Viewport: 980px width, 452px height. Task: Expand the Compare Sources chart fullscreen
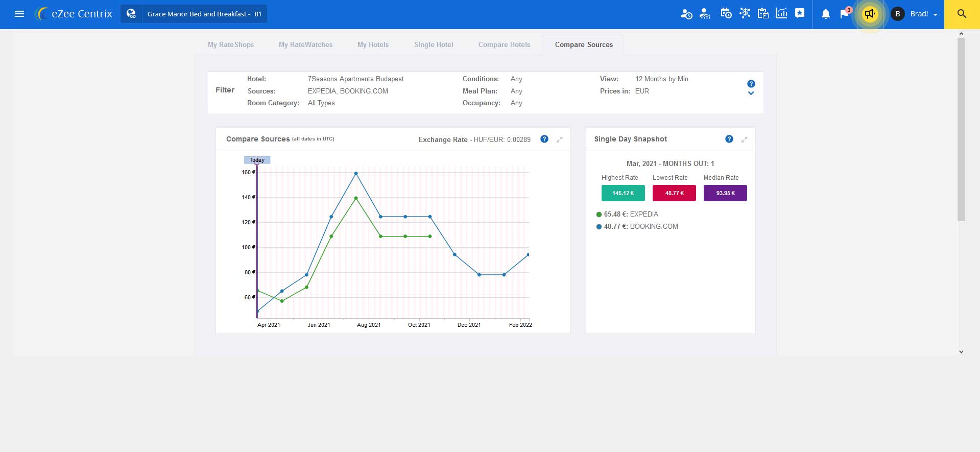560,139
